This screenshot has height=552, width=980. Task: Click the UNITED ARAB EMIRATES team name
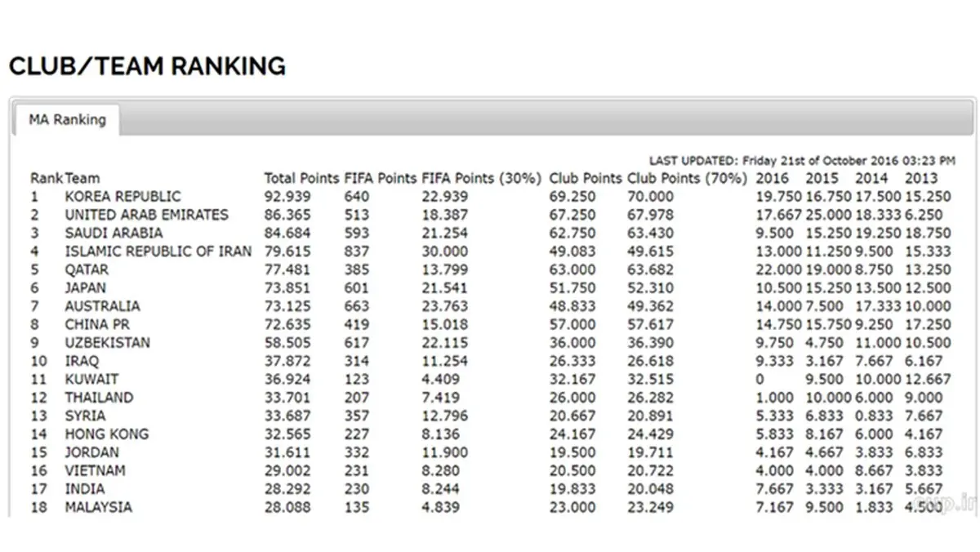(147, 215)
